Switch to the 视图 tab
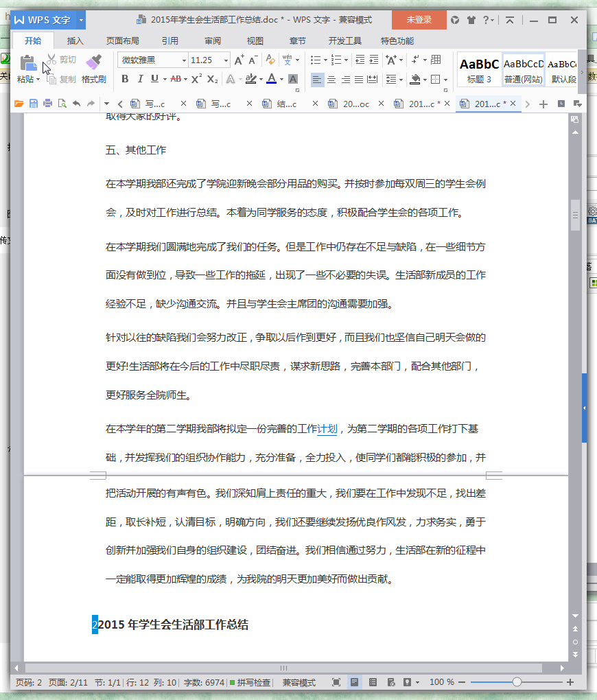This screenshot has height=700, width=597. (255, 40)
